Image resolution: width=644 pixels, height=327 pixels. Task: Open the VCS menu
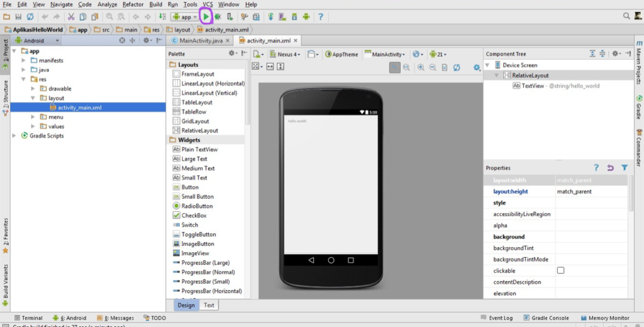[x=208, y=4]
